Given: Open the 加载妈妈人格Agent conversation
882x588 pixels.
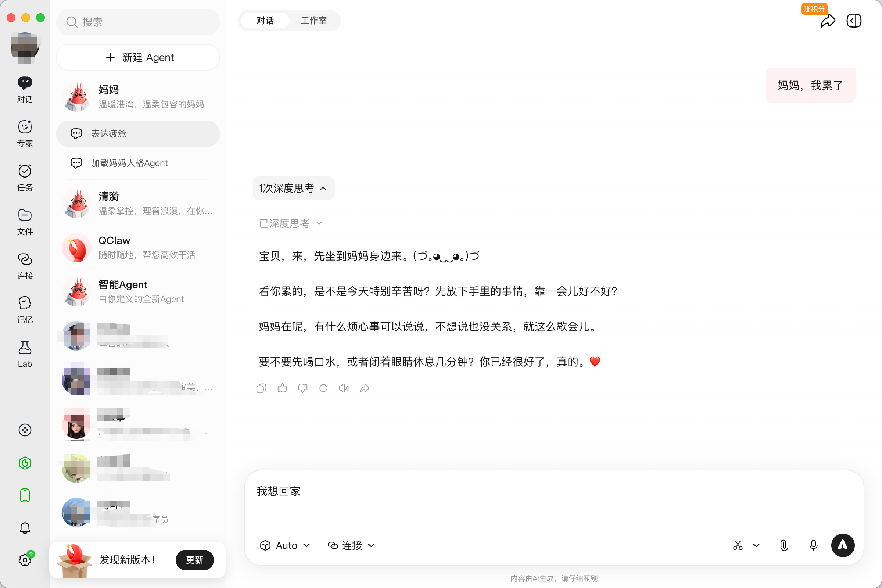Looking at the screenshot, I should click(x=138, y=163).
